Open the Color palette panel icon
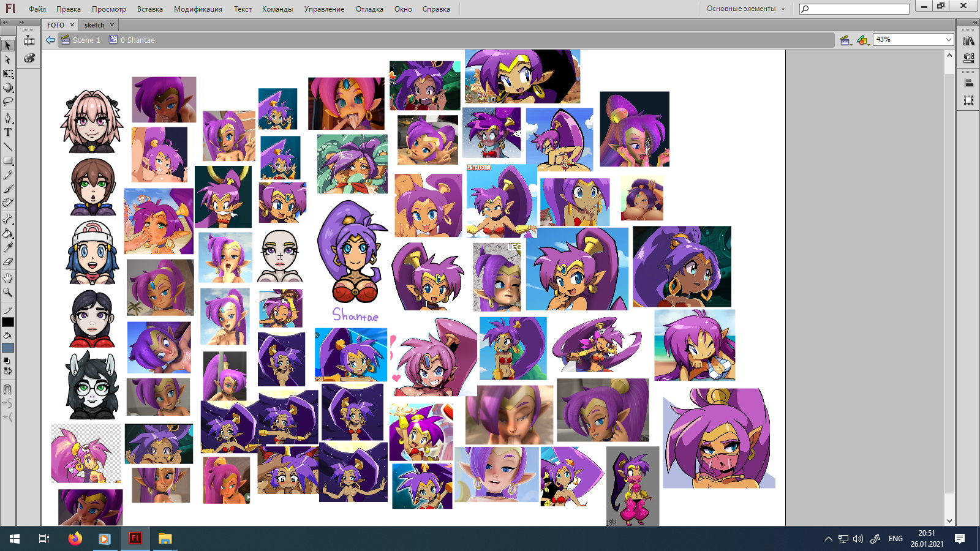 pyautogui.click(x=29, y=58)
